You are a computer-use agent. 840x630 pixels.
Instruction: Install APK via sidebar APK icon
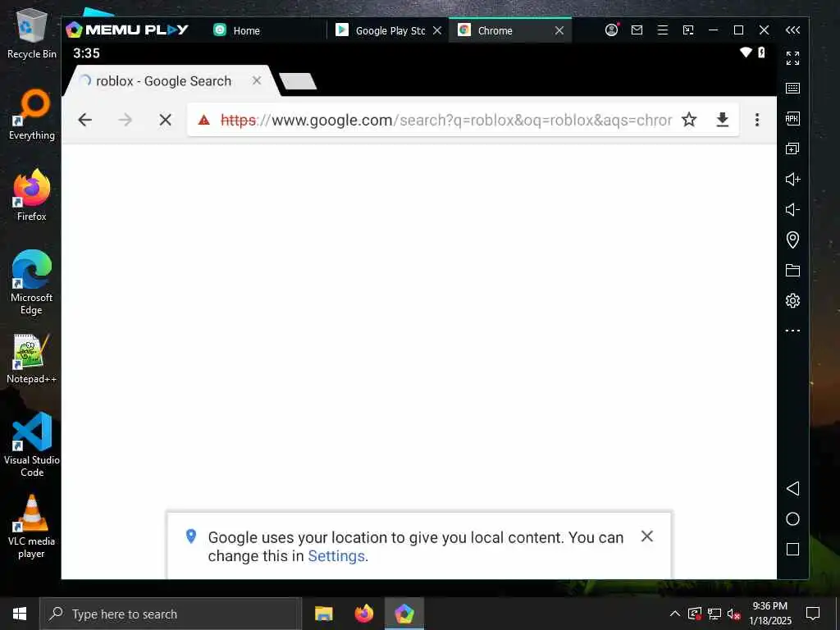(792, 118)
